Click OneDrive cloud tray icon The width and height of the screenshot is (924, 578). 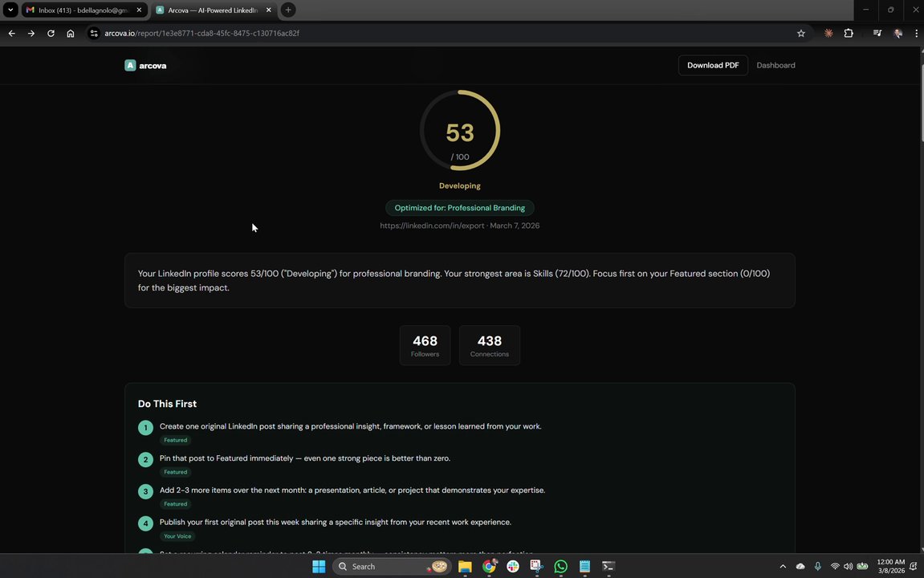point(800,566)
